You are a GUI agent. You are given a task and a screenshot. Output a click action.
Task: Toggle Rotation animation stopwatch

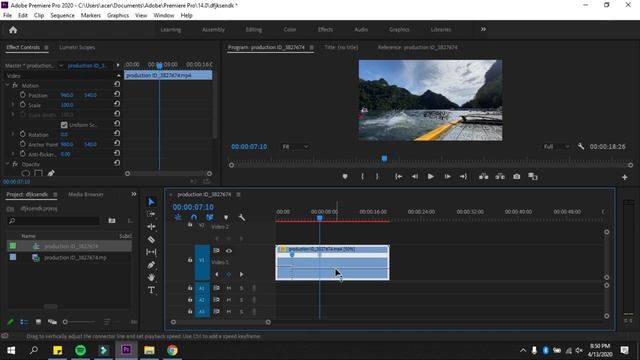[22, 134]
